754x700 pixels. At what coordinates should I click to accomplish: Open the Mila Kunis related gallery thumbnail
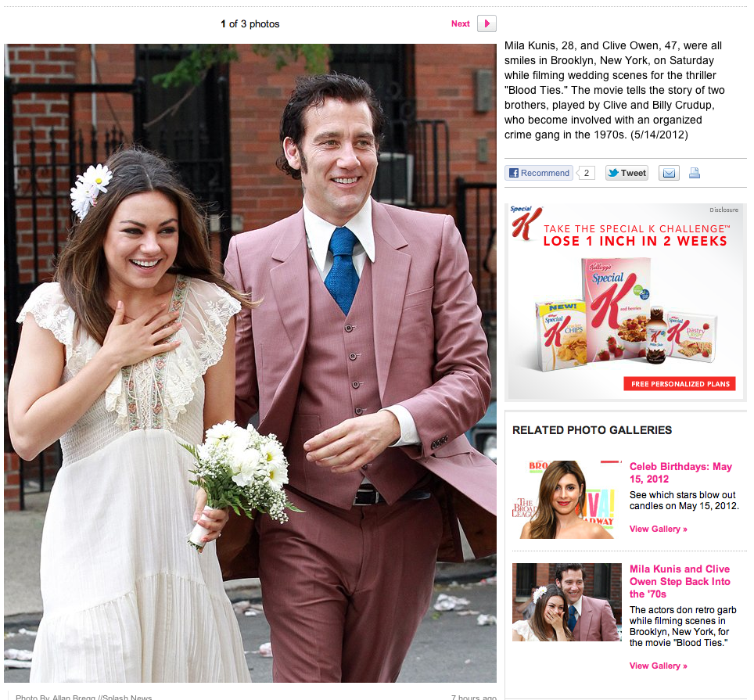coord(566,602)
